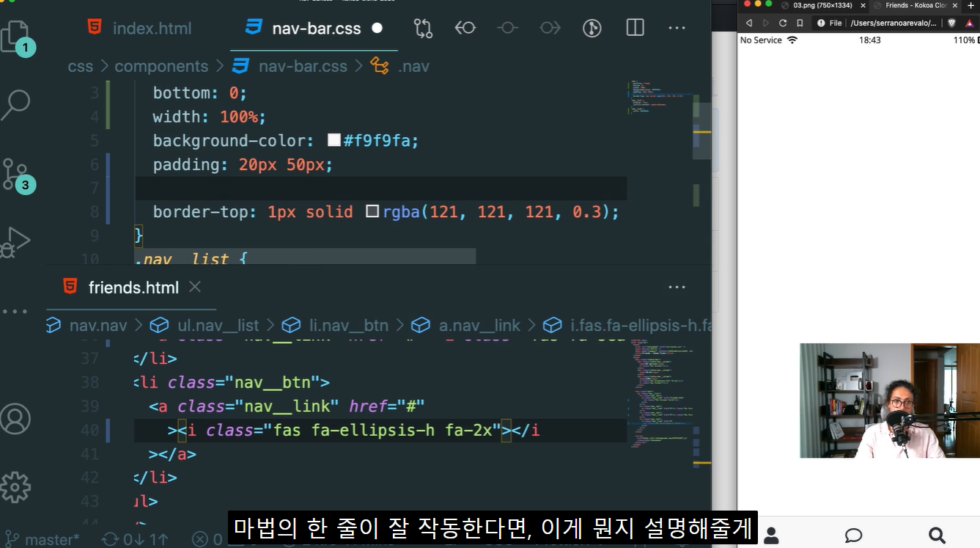Open the Explorer view in the activity bar
Viewport: 980px width, 548px height.
click(x=15, y=36)
